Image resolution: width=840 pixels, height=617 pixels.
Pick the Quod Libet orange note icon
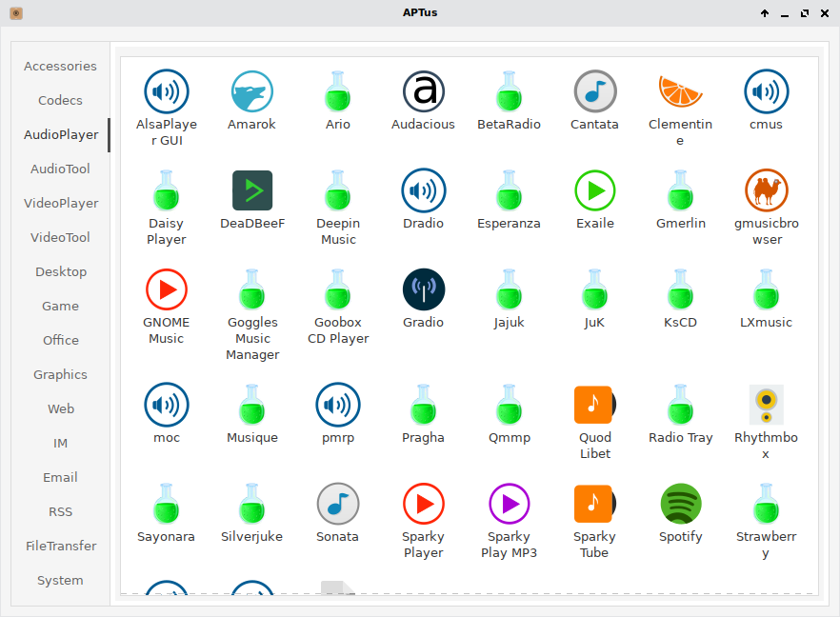594,405
